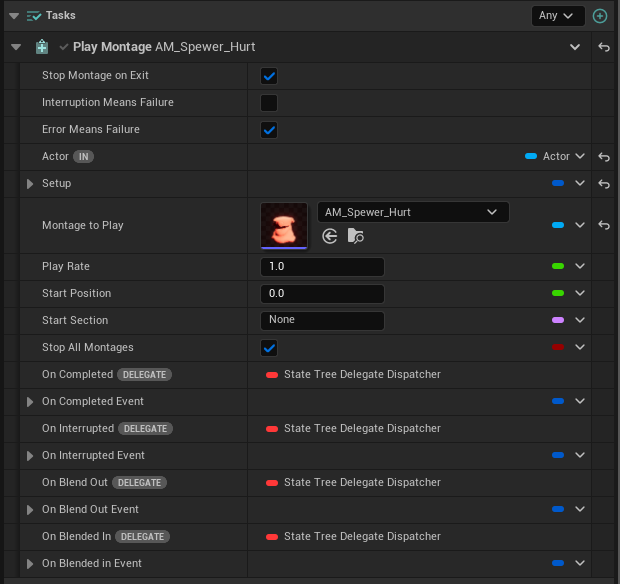Image resolution: width=620 pixels, height=584 pixels.
Task: Expand On Blend Out Event
Action: coord(30,510)
